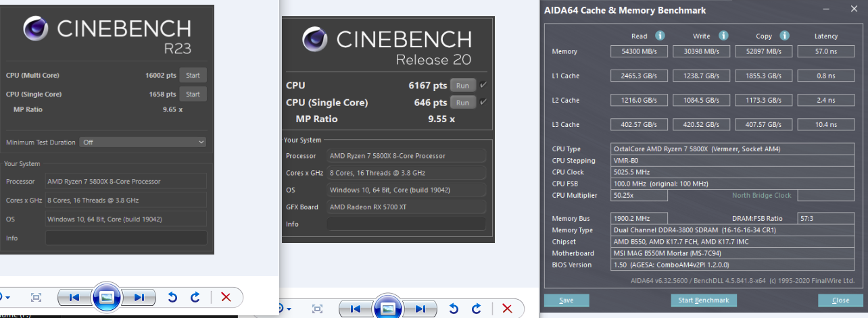Select the L1 Cache Read value 2465.3 GB/s
868x318 pixels.
coord(639,76)
